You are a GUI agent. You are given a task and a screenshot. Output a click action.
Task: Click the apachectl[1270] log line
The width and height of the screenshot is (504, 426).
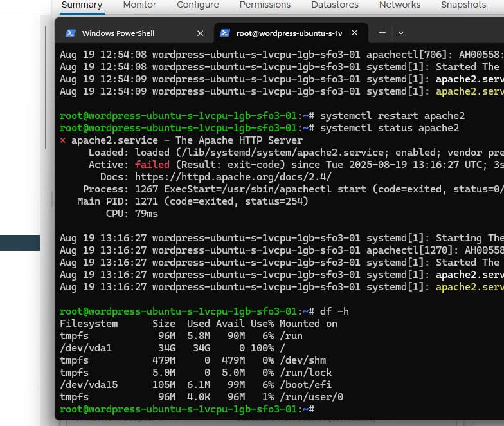coord(282,250)
